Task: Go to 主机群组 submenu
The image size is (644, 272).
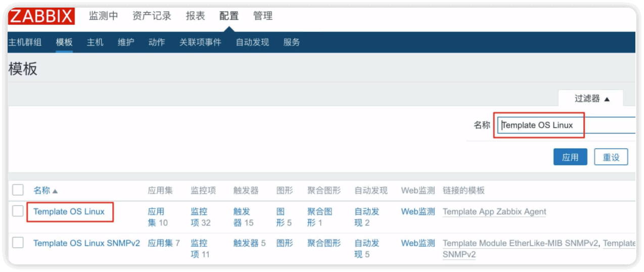Action: click(25, 42)
